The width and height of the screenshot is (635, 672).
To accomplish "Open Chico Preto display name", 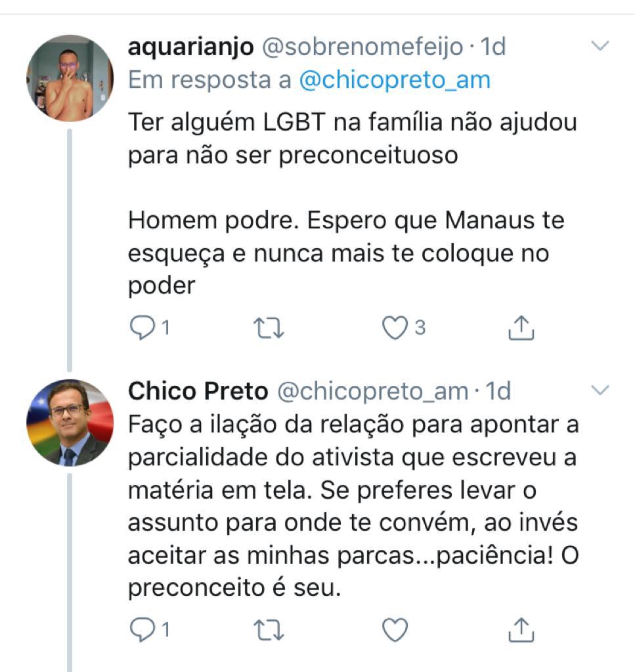I will (x=198, y=391).
